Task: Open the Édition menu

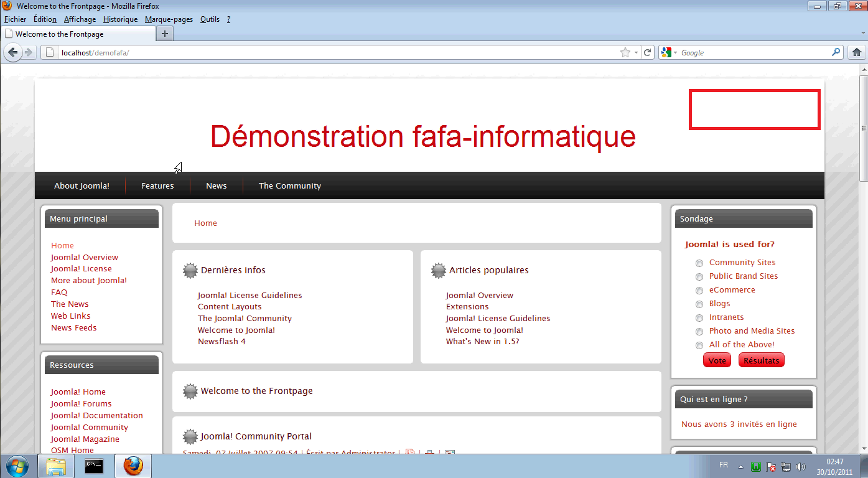Action: click(45, 19)
